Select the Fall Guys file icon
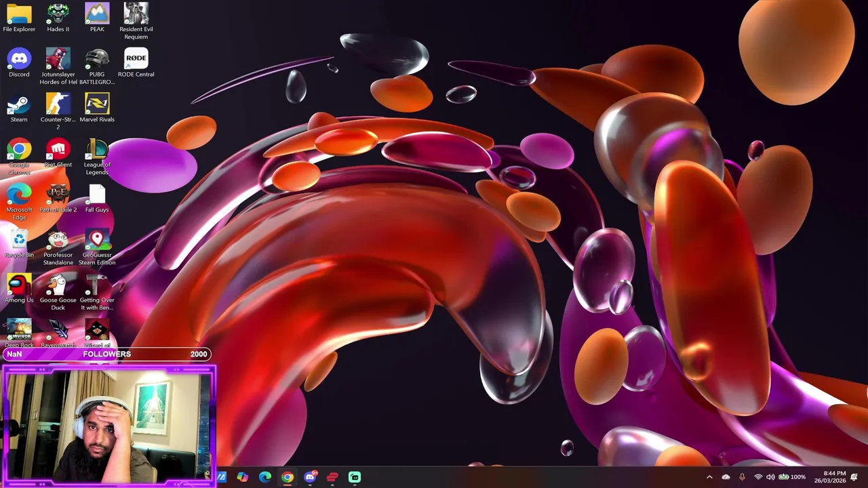Image resolution: width=868 pixels, height=488 pixels. pos(97,199)
